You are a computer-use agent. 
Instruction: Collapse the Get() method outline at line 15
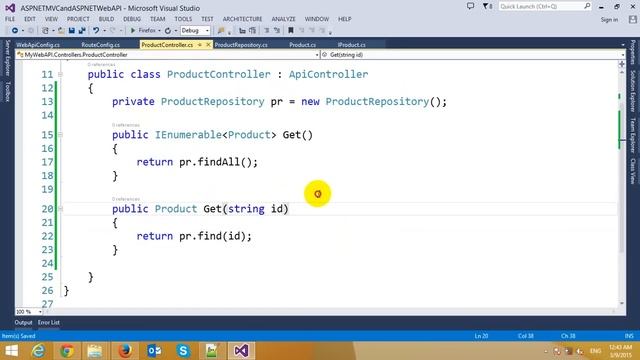pos(60,135)
